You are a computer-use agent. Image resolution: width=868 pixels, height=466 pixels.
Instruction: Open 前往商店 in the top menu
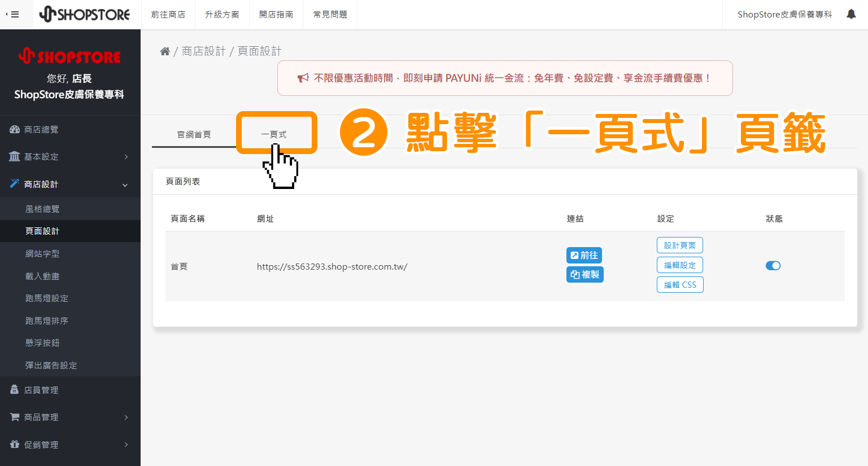[168, 15]
